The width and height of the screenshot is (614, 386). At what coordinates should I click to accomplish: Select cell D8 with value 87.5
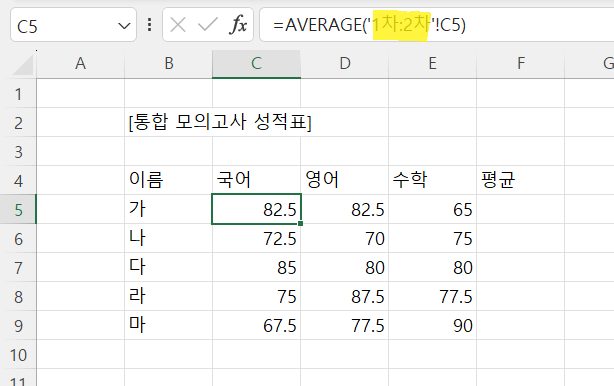click(345, 296)
